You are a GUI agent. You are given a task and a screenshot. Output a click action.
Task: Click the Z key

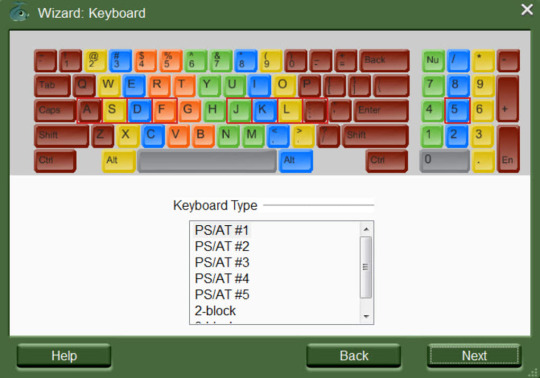click(103, 136)
